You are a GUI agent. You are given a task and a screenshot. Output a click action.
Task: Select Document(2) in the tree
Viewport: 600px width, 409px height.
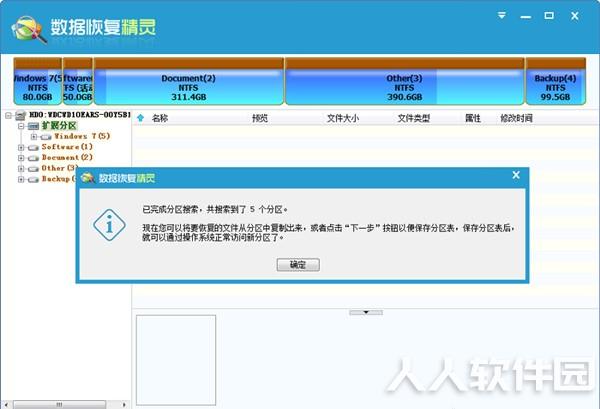[67, 158]
